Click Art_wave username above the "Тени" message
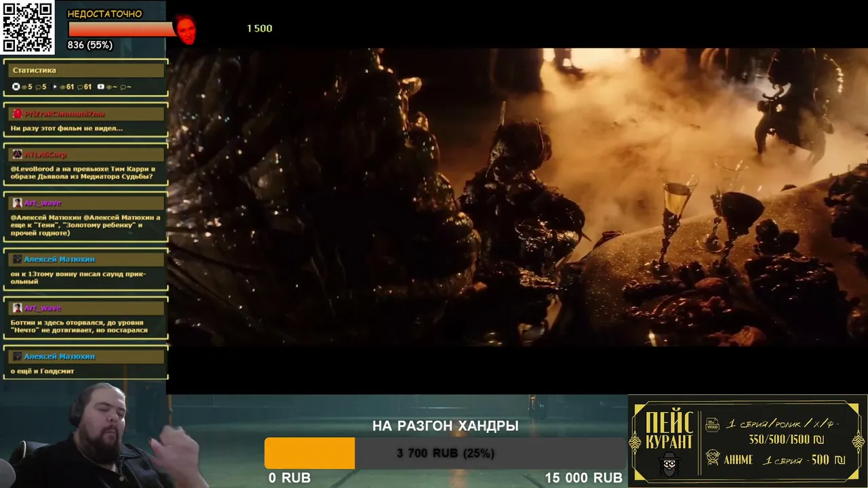 [43, 203]
